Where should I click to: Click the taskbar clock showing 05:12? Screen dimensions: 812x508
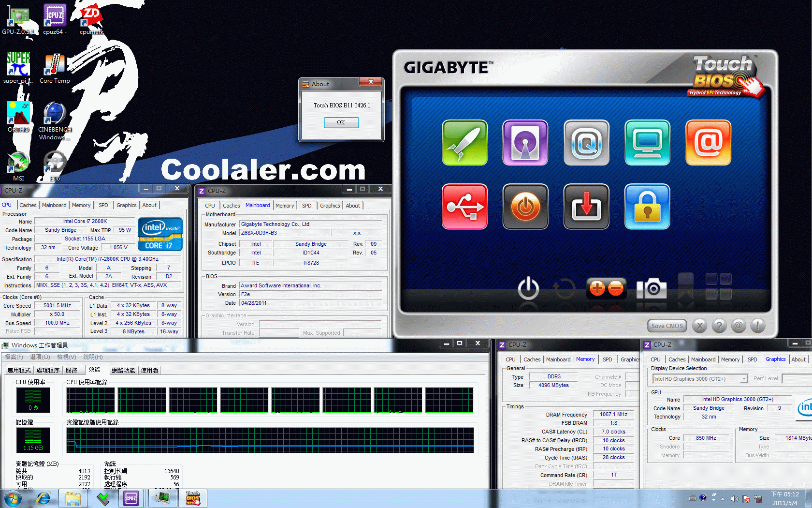pos(785,498)
